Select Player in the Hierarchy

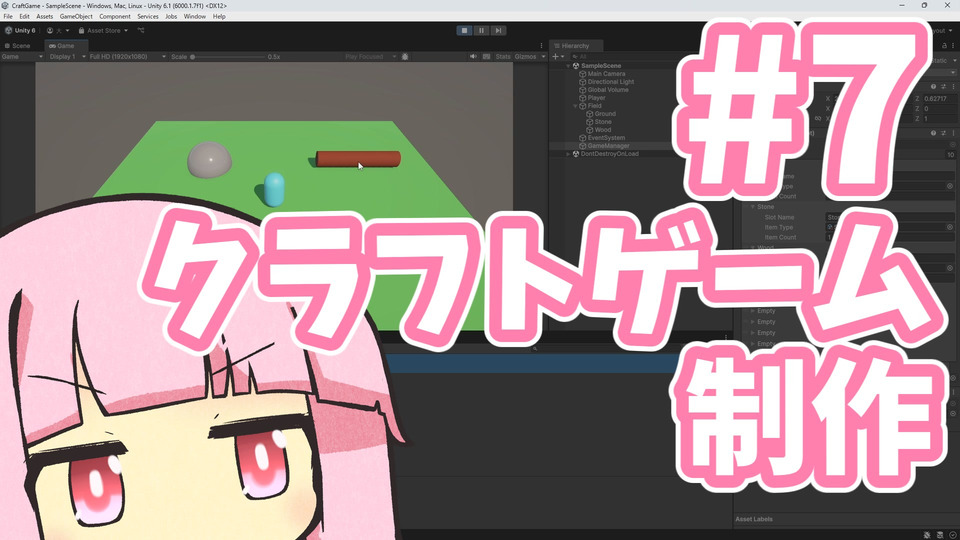tap(596, 97)
